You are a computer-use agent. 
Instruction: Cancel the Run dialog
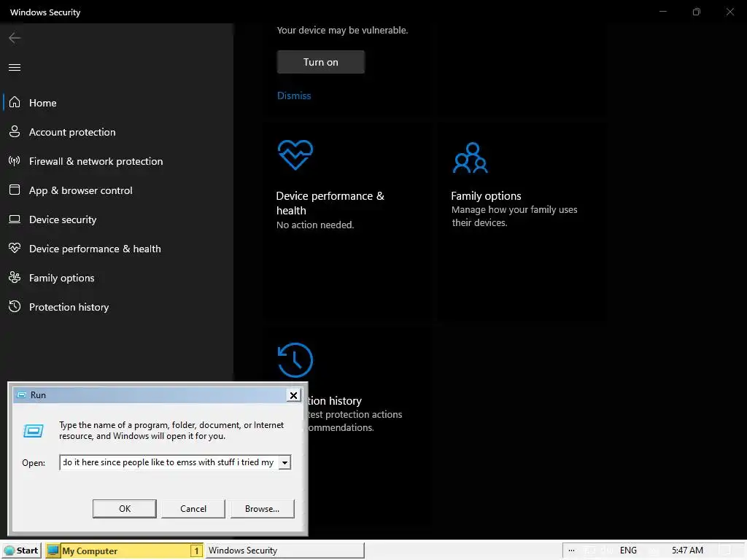point(193,508)
